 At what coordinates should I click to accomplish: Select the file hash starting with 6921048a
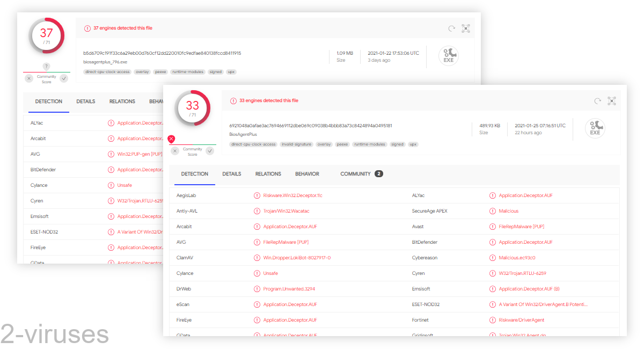click(x=311, y=126)
